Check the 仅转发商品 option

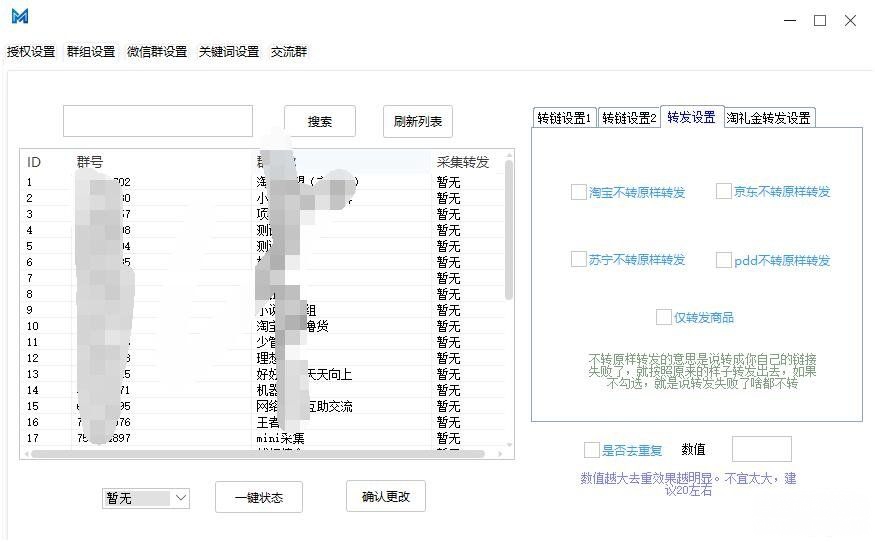click(664, 317)
